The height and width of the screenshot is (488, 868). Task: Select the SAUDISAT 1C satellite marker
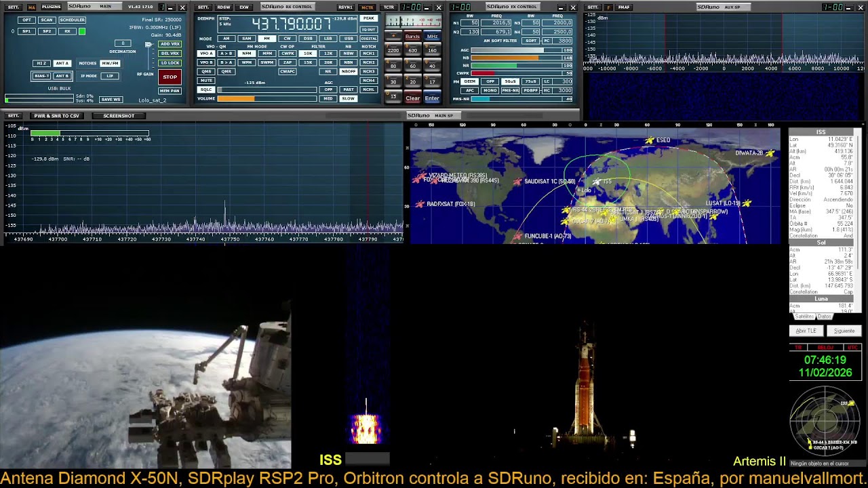[517, 182]
